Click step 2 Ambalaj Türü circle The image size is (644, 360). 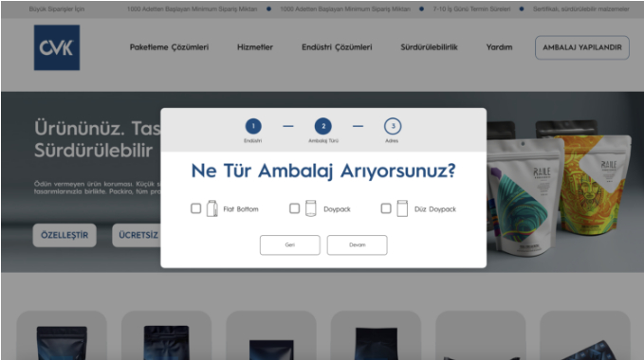click(323, 126)
